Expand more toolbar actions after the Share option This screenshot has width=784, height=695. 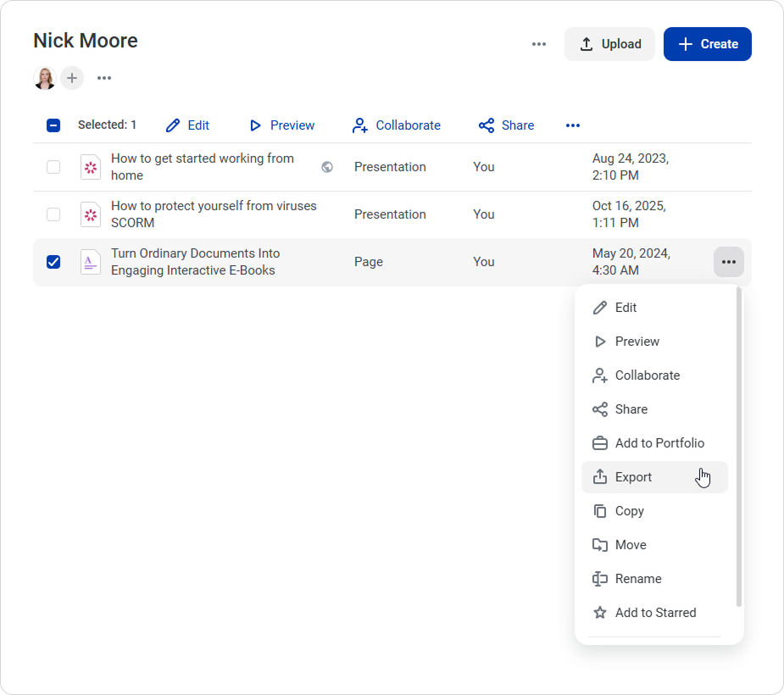[573, 125]
